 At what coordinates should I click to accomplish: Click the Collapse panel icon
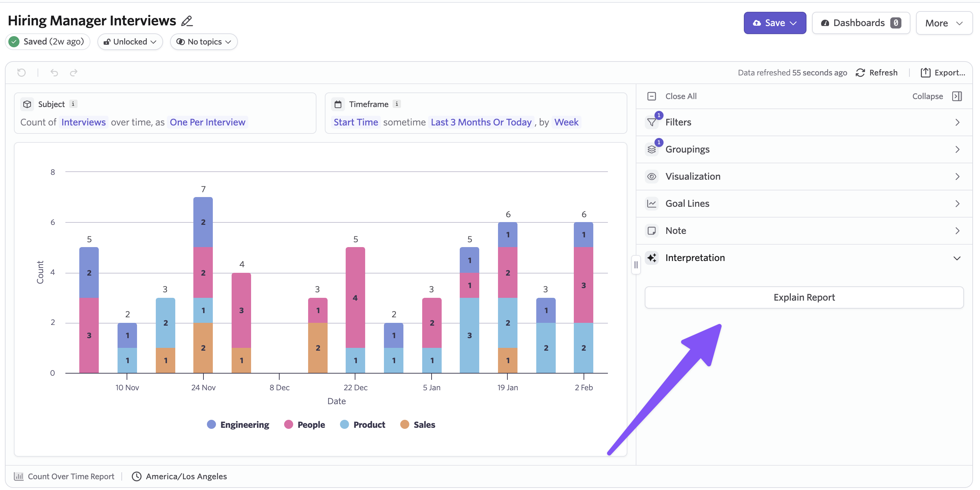pos(957,96)
